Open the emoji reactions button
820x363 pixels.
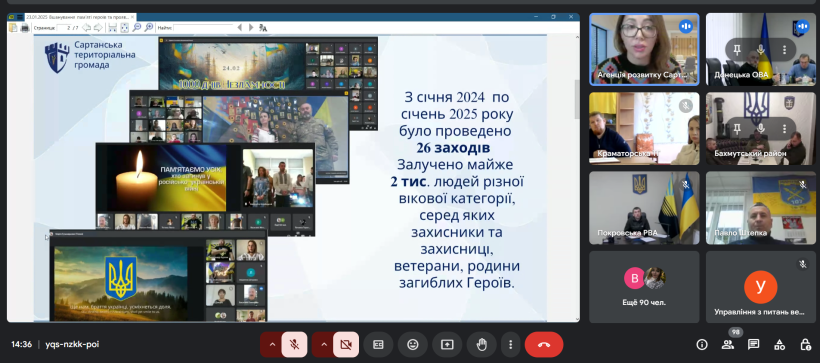pos(413,345)
